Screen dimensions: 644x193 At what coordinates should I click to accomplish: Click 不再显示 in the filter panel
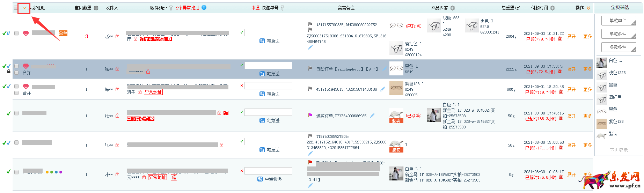point(619,150)
